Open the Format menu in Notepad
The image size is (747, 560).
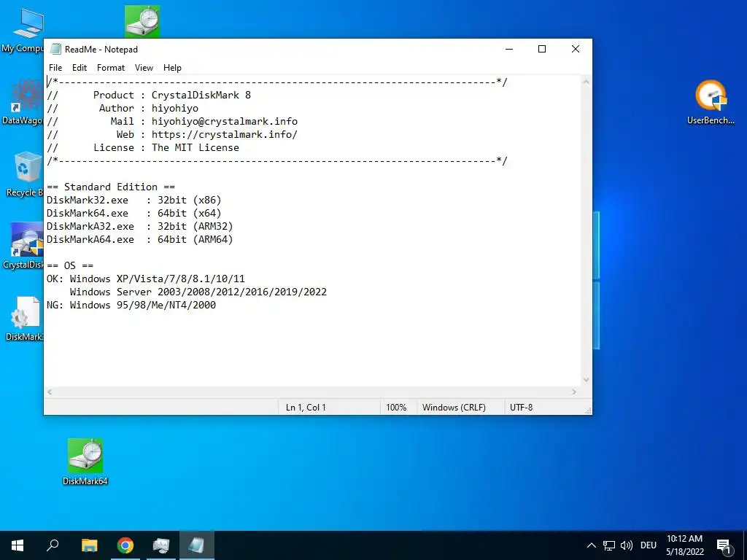coord(111,68)
